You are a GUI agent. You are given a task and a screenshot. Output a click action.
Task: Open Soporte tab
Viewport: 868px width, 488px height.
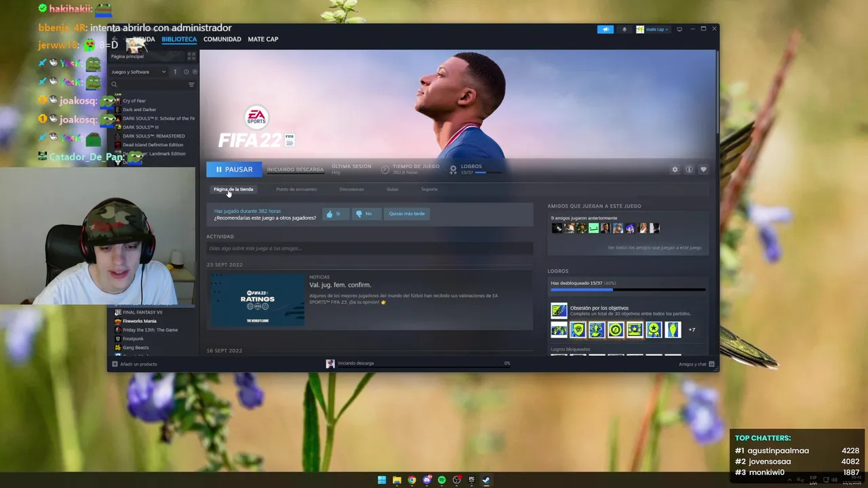[429, 189]
